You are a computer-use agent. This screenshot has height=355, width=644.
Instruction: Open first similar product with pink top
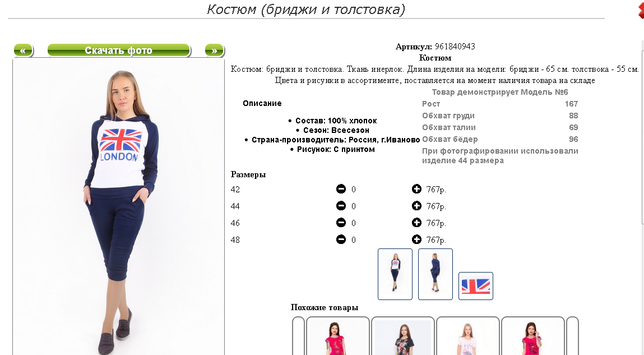[337, 336]
